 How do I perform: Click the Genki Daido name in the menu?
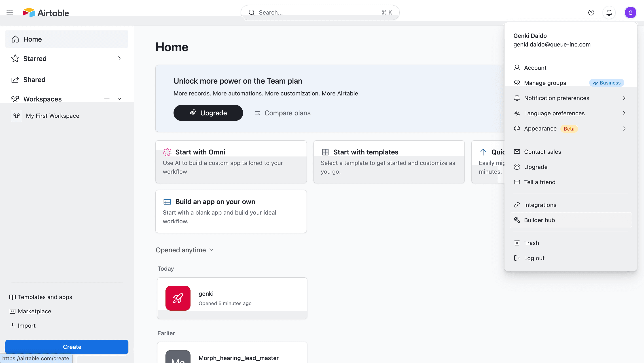530,36
